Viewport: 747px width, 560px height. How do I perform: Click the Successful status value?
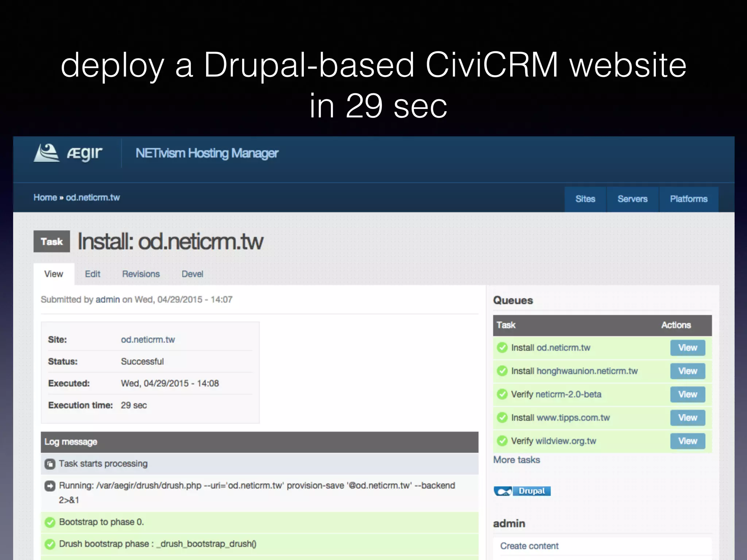(142, 362)
